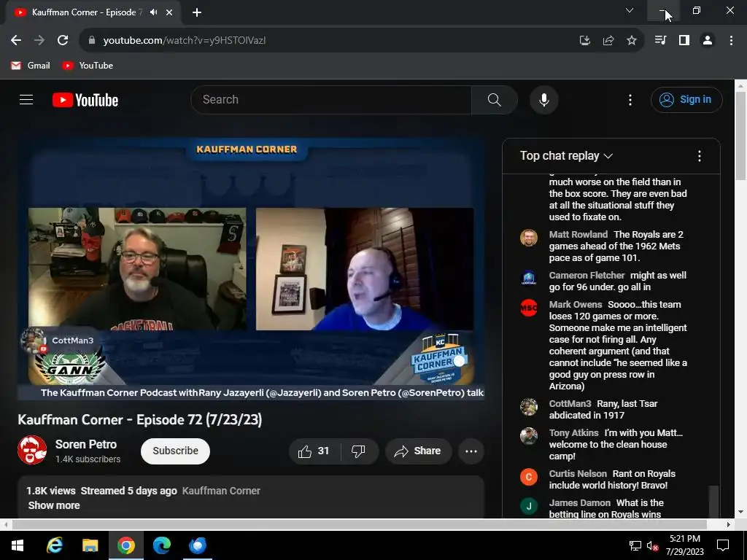747x560 pixels.
Task: Open notification center in taskbar
Action: point(723,545)
